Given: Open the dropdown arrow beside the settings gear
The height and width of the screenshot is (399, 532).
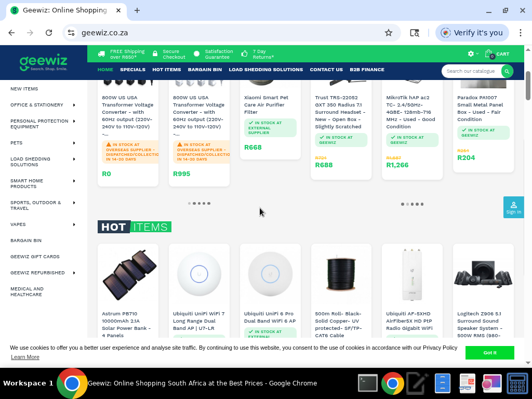Looking at the screenshot, I should click(x=476, y=54).
